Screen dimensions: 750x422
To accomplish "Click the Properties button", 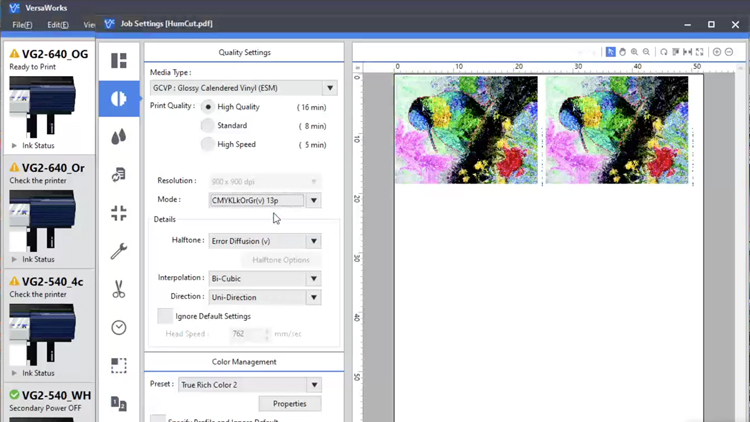I will click(x=289, y=404).
